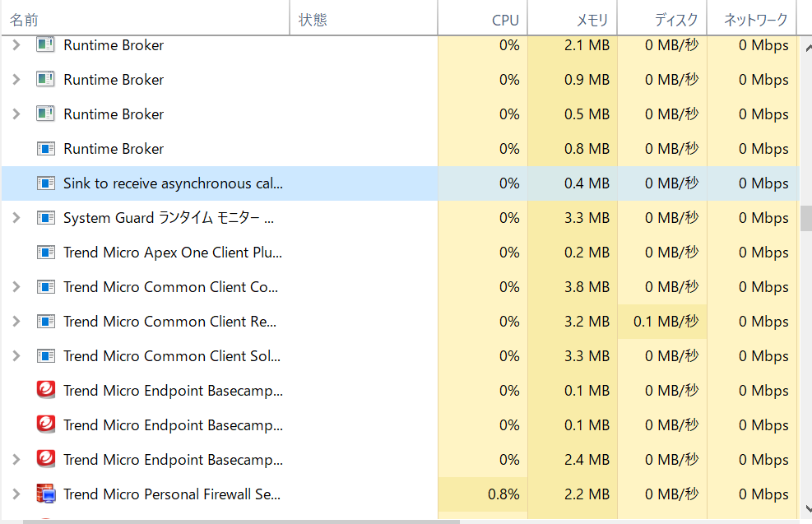Screen dimensions: 812x524
Task: Sort by the 名前 column header
Action: [x=145, y=20]
